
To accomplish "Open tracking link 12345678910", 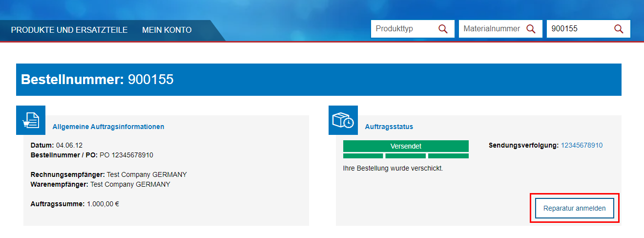I will coord(582,145).
